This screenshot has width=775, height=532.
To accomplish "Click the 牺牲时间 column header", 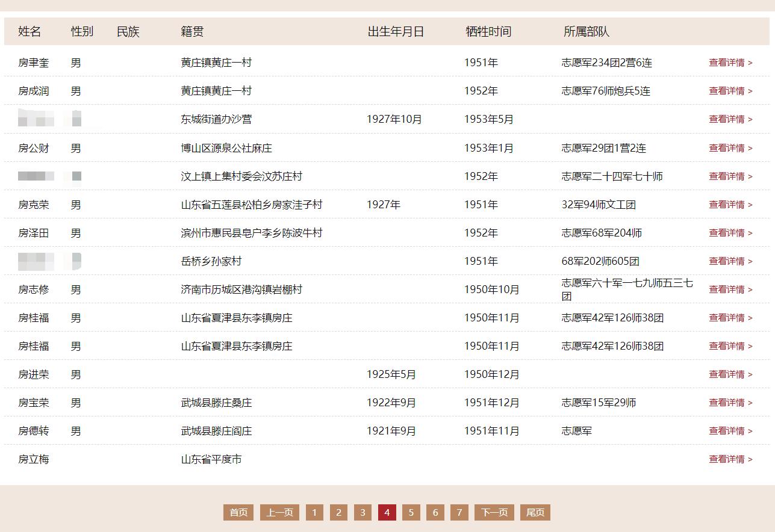I will (488, 31).
